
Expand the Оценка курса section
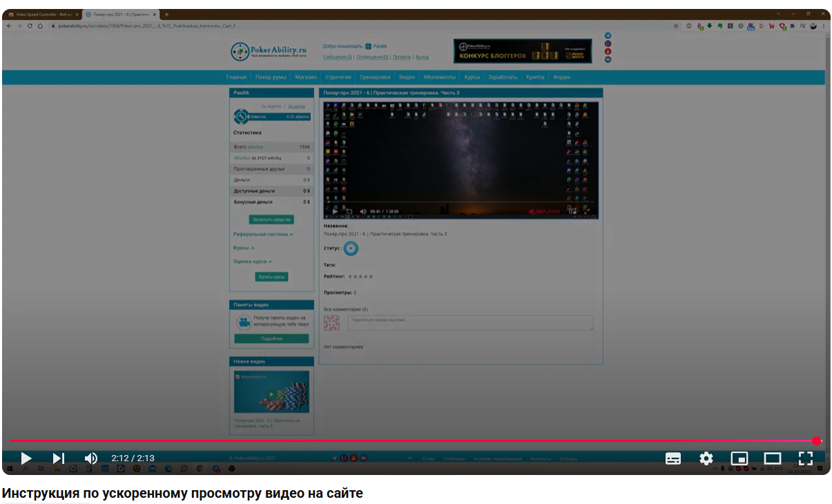pyautogui.click(x=253, y=262)
